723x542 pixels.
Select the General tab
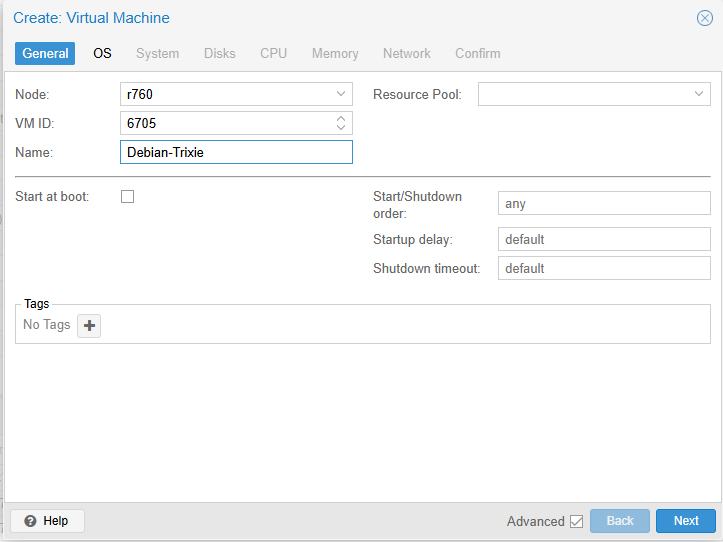[45, 53]
